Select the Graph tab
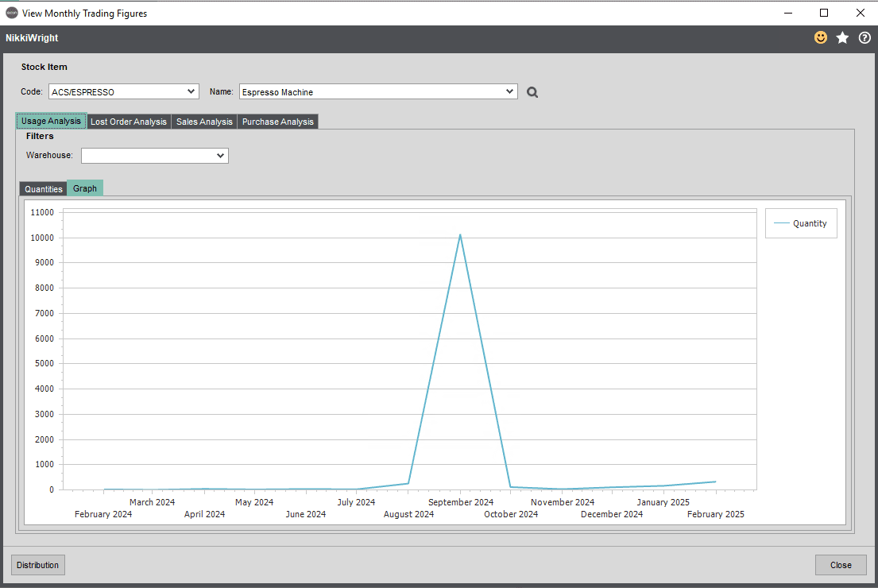 click(84, 188)
